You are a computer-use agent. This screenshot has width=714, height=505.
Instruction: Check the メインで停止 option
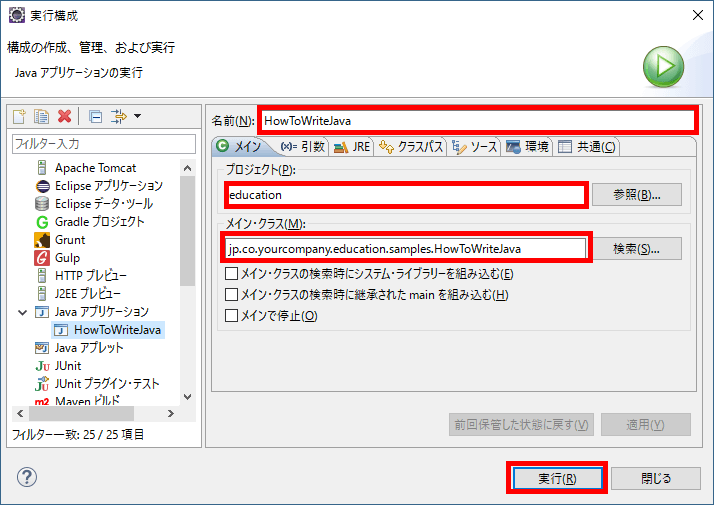pos(232,316)
